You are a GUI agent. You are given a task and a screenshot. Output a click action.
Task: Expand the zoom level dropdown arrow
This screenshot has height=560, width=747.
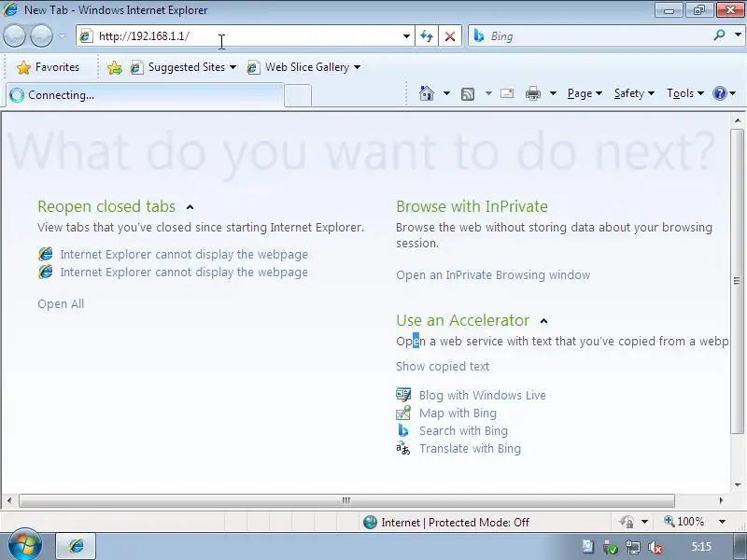click(722, 522)
